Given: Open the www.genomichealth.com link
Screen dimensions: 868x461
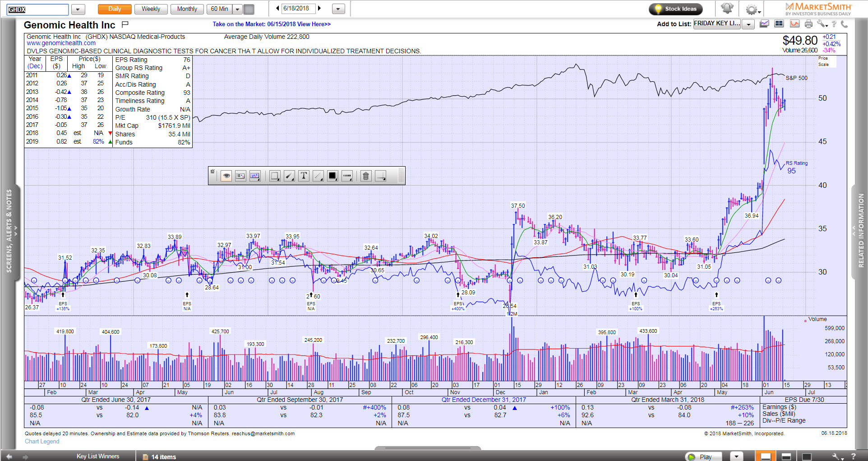Looking at the screenshot, I should tap(61, 43).
